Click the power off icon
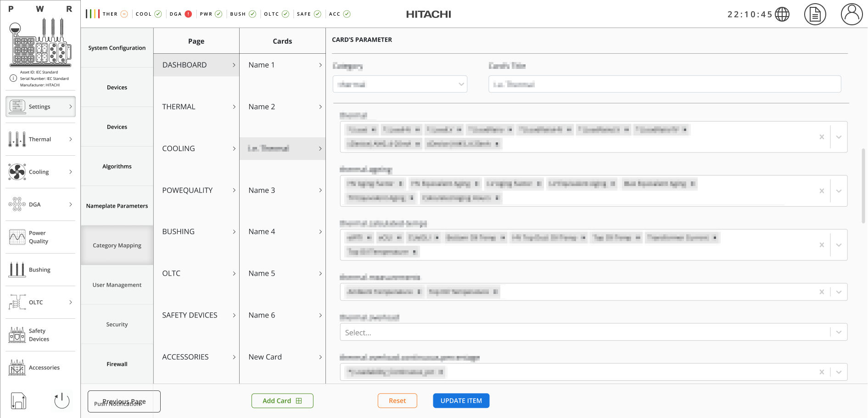 click(62, 401)
